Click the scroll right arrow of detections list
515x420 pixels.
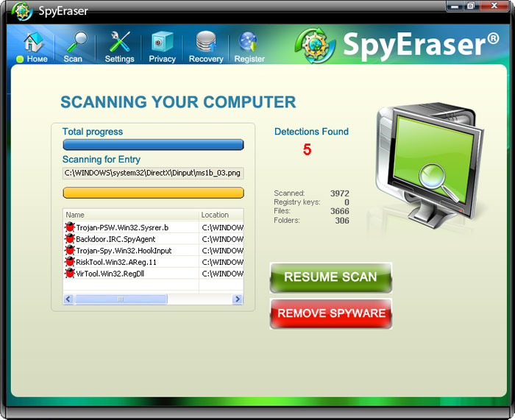point(237,299)
